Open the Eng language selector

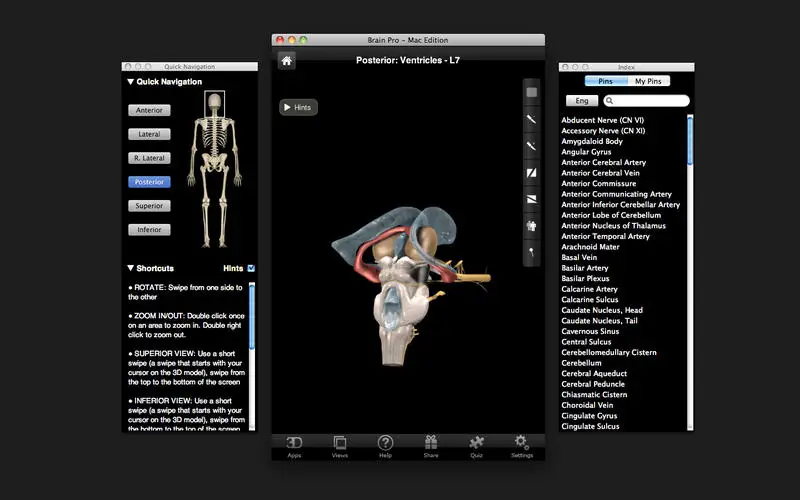(x=582, y=101)
